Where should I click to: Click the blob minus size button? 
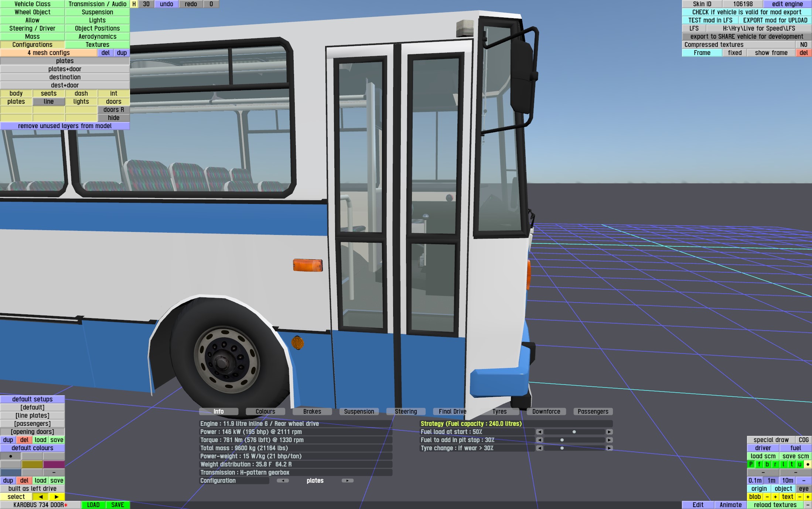[x=767, y=497]
